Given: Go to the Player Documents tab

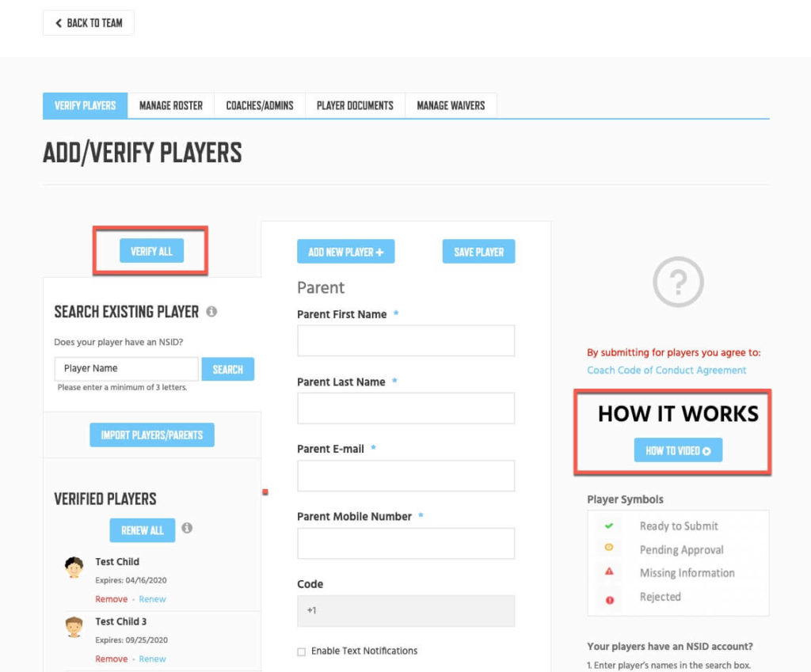Looking at the screenshot, I should pyautogui.click(x=355, y=106).
